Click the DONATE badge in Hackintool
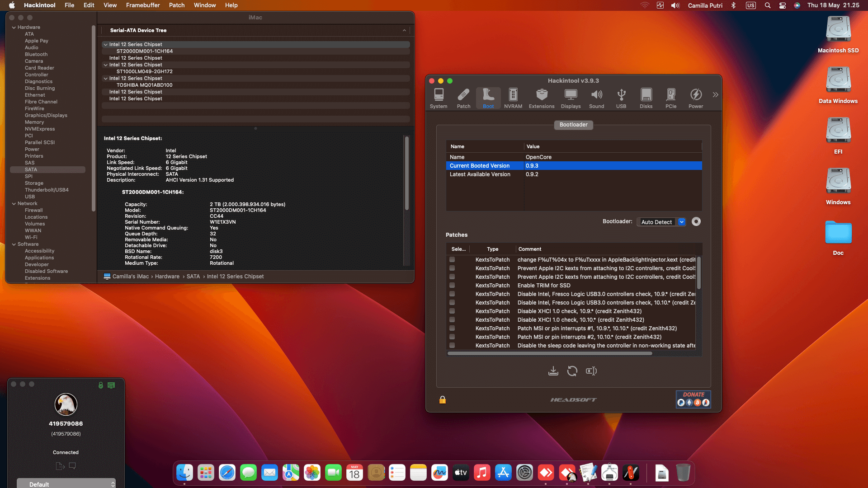868x488 pixels. click(693, 399)
